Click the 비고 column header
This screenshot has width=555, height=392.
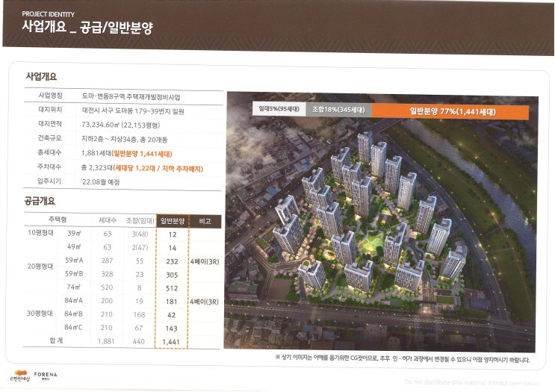click(205, 222)
